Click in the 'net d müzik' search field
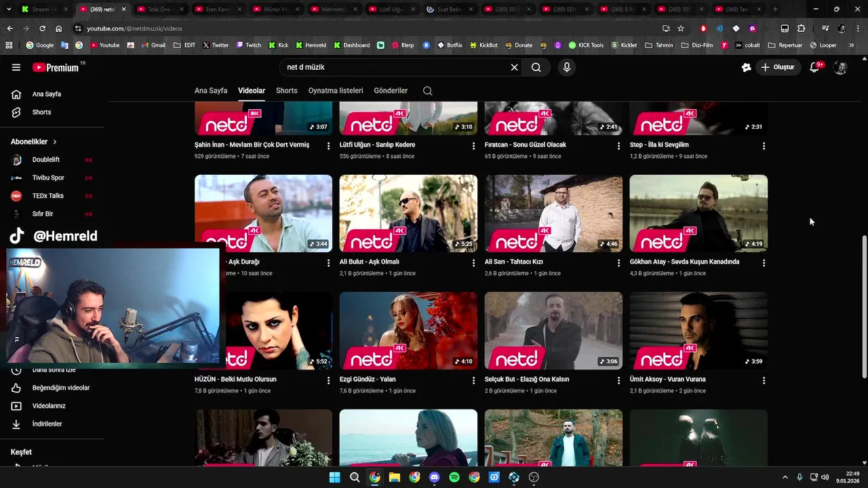Screen dimensions: 868x488 click(397, 67)
